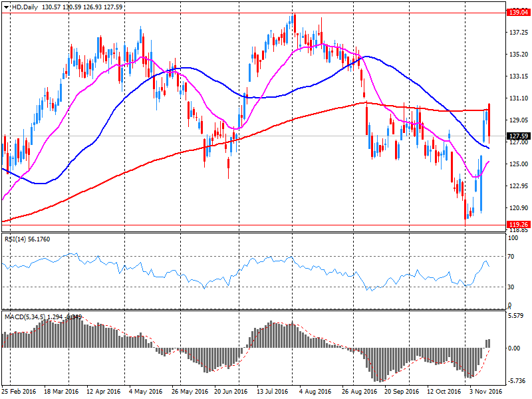Viewport: 532px width, 399px height.
Task: Click the HD,Daily chart title text
Action: (25, 7)
